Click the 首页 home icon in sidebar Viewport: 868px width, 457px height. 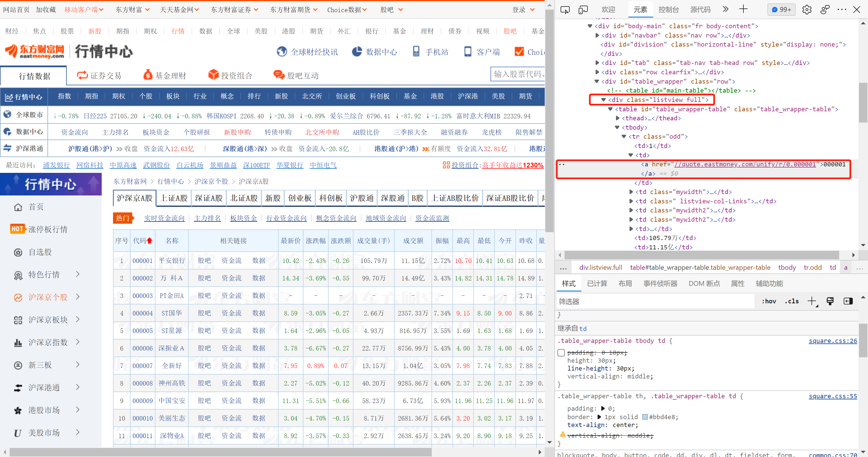pyautogui.click(x=18, y=207)
